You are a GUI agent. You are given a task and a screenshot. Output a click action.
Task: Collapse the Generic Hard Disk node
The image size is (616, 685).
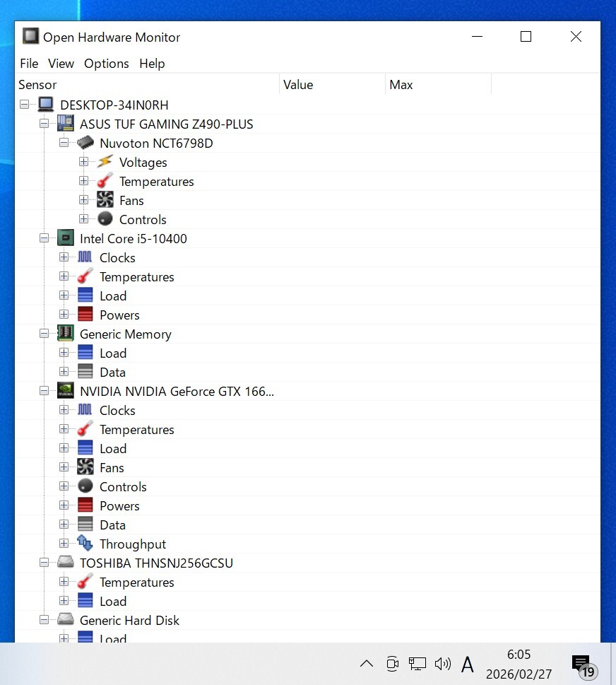(x=44, y=619)
